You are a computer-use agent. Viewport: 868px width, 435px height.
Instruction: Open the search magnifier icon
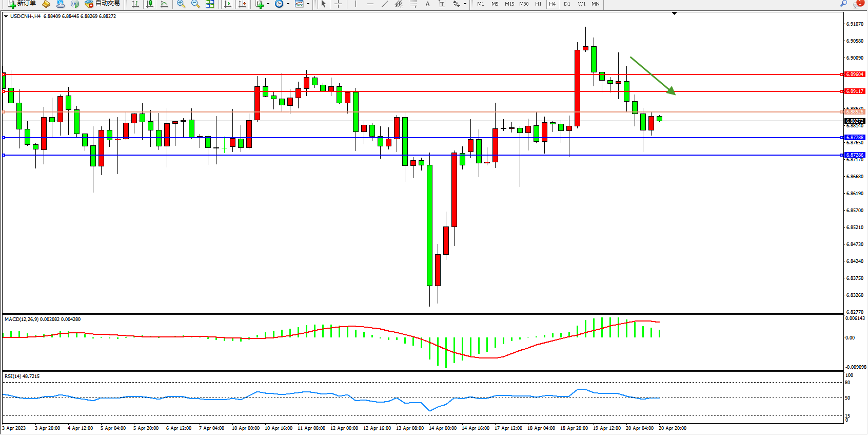(x=843, y=4)
